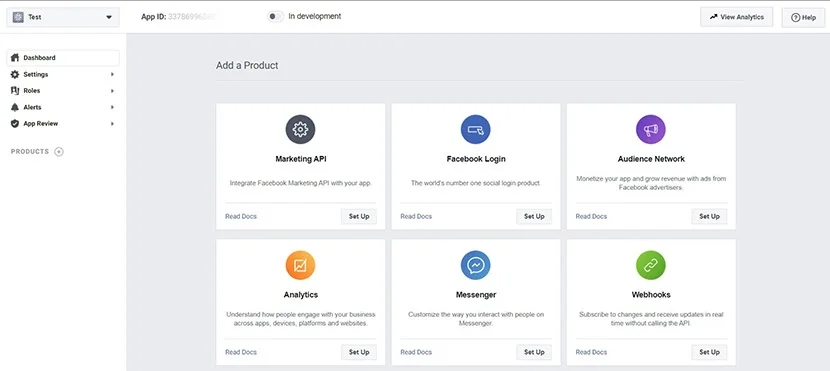Add a product via the PRODUCTS plus icon
This screenshot has height=371, width=830.
coord(59,152)
